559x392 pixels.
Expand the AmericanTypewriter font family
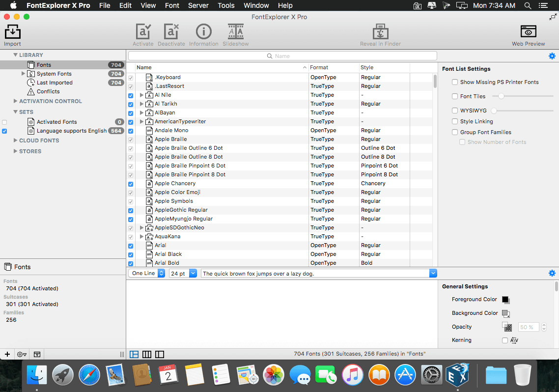coord(141,121)
